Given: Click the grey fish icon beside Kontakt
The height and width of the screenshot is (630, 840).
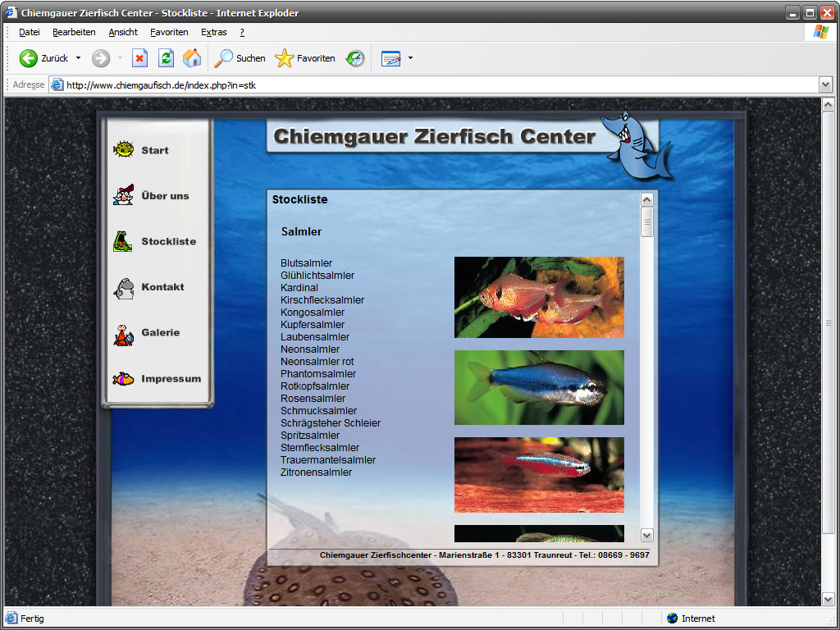Looking at the screenshot, I should point(124,288).
